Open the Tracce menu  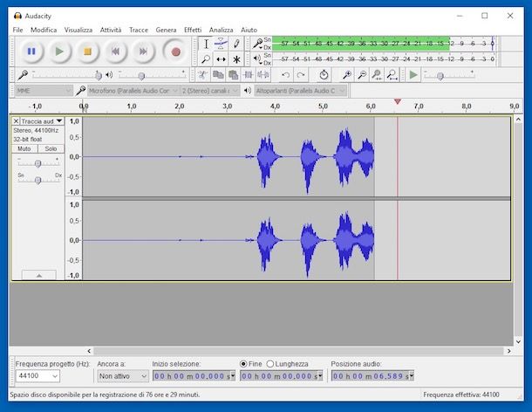[x=139, y=30]
